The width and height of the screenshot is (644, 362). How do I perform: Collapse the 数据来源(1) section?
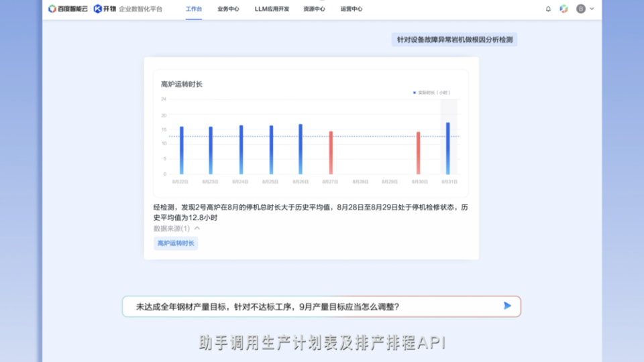(x=197, y=229)
